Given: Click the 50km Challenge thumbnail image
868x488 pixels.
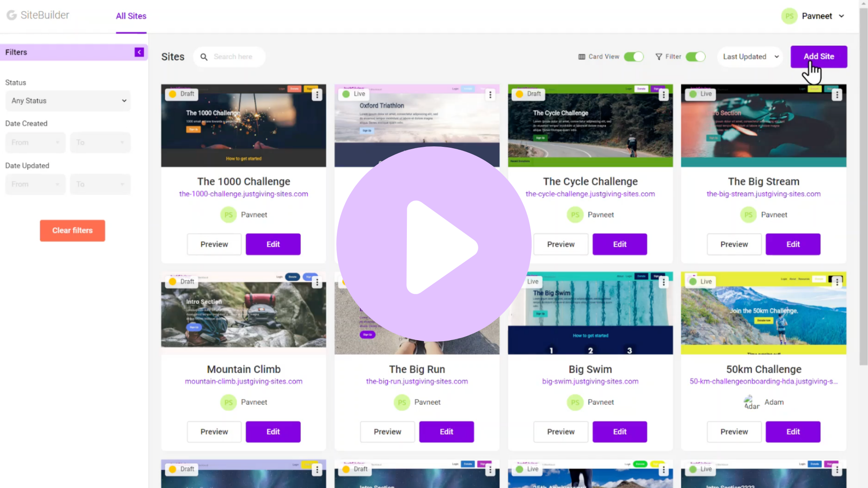Looking at the screenshot, I should pos(764,313).
